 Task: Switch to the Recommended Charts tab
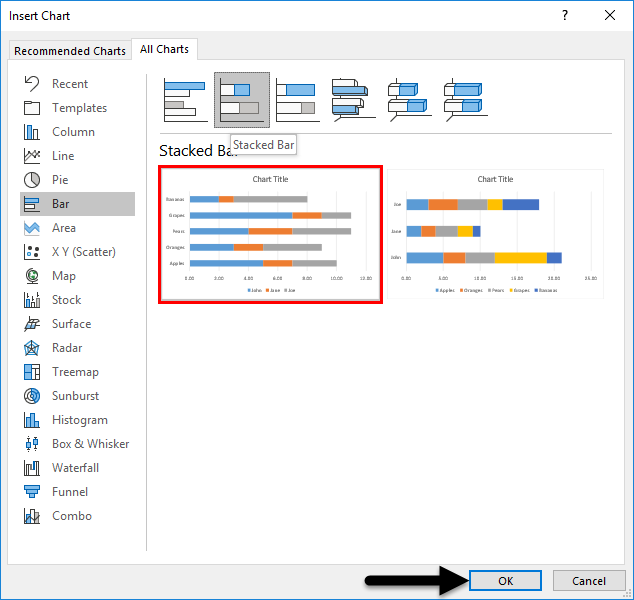(x=70, y=51)
